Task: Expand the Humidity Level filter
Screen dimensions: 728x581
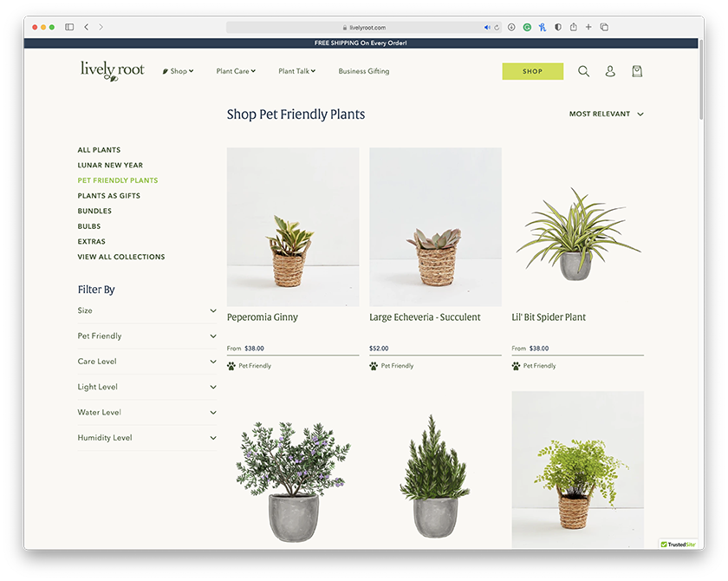Action: tap(147, 438)
